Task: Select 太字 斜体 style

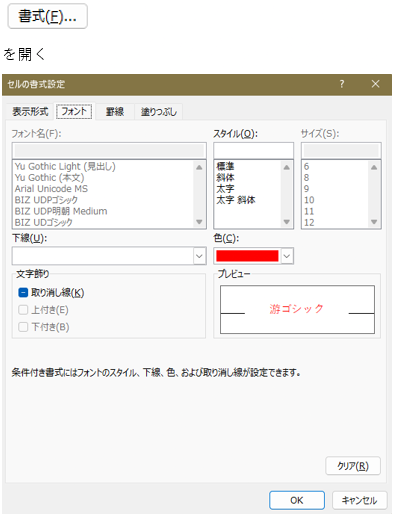Action: [x=236, y=200]
